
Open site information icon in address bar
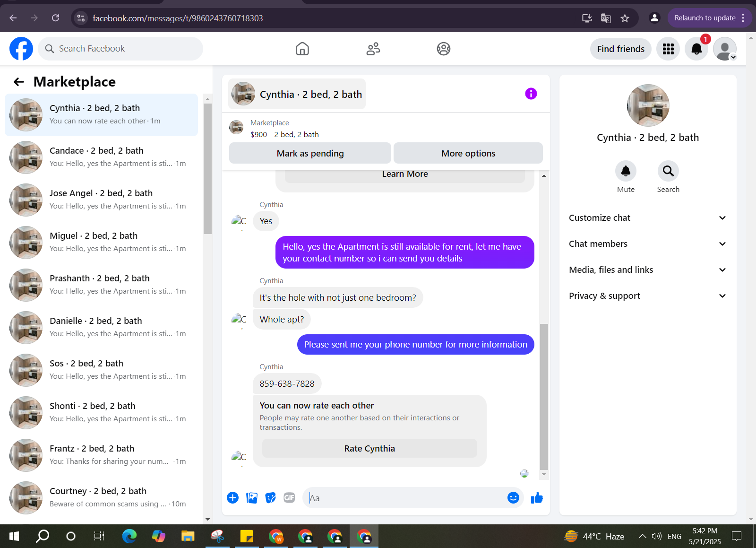pyautogui.click(x=81, y=18)
